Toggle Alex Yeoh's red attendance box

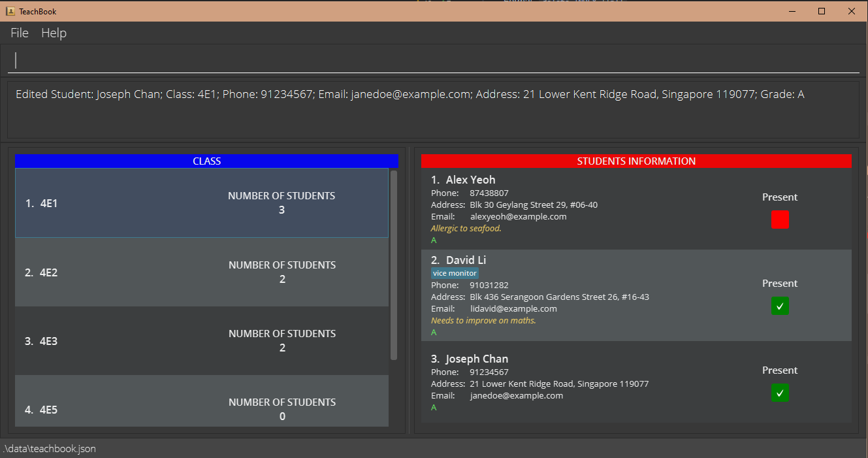[x=780, y=220]
